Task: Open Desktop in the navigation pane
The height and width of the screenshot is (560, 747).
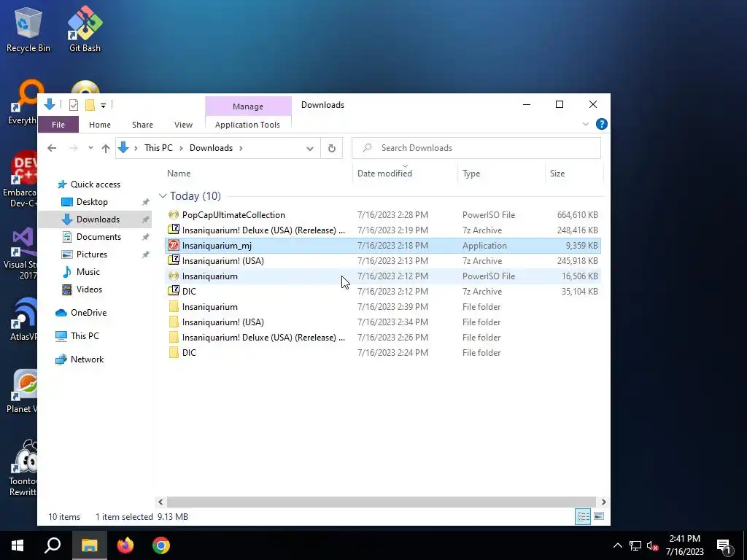Action: (x=92, y=202)
